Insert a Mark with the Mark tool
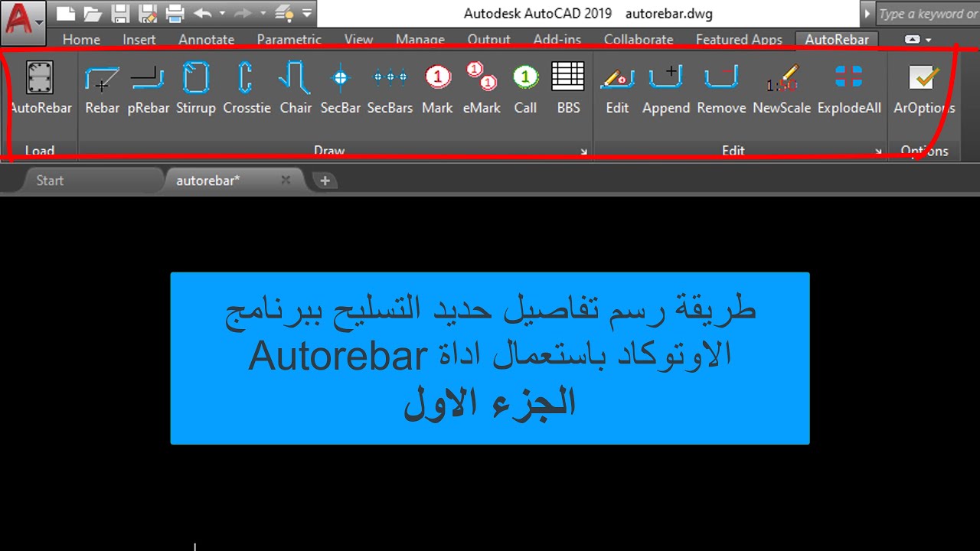This screenshot has height=551, width=980. pyautogui.click(x=437, y=88)
